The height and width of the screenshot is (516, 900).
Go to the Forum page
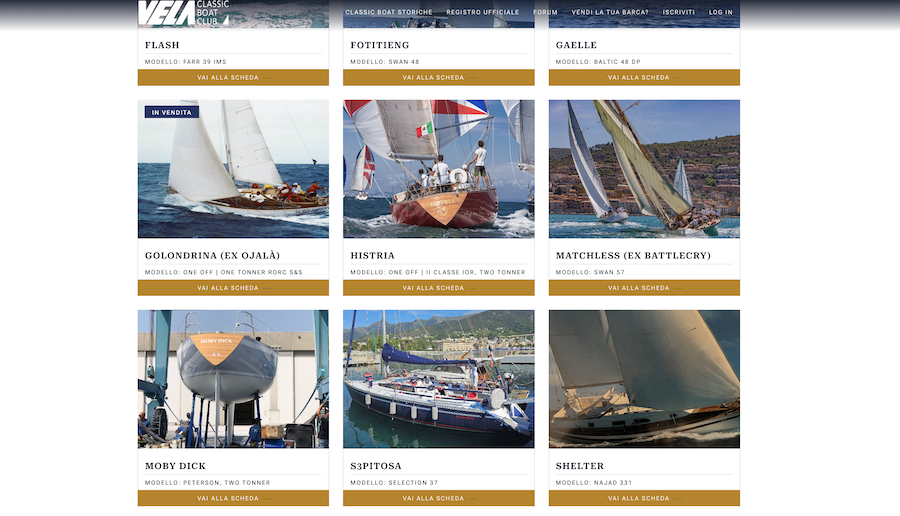[x=545, y=12]
